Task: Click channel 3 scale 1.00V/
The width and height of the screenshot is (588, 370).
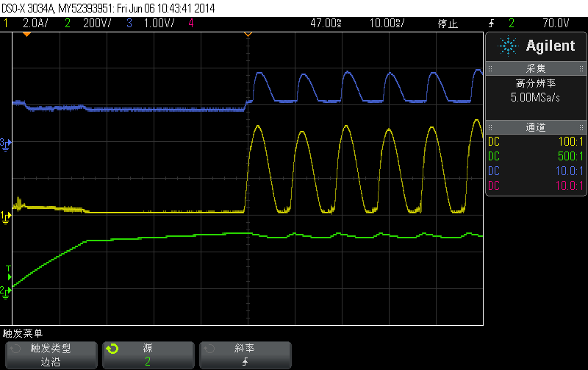Action: click(x=159, y=24)
